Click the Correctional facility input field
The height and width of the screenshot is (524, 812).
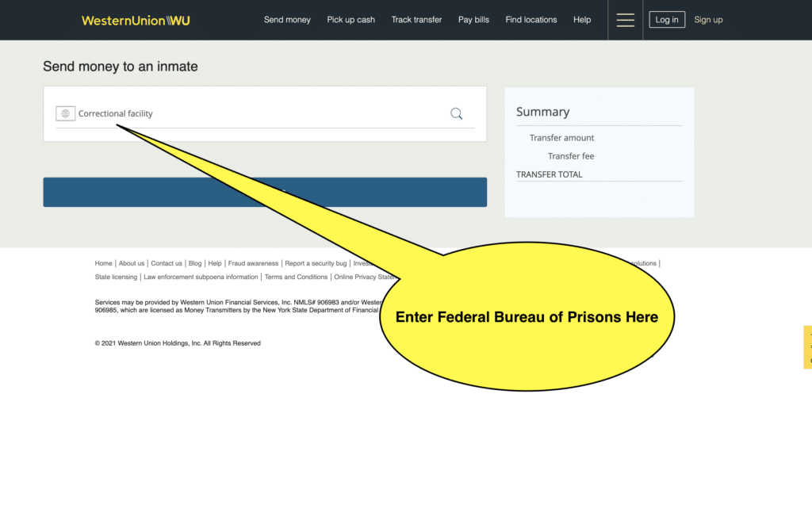(265, 113)
